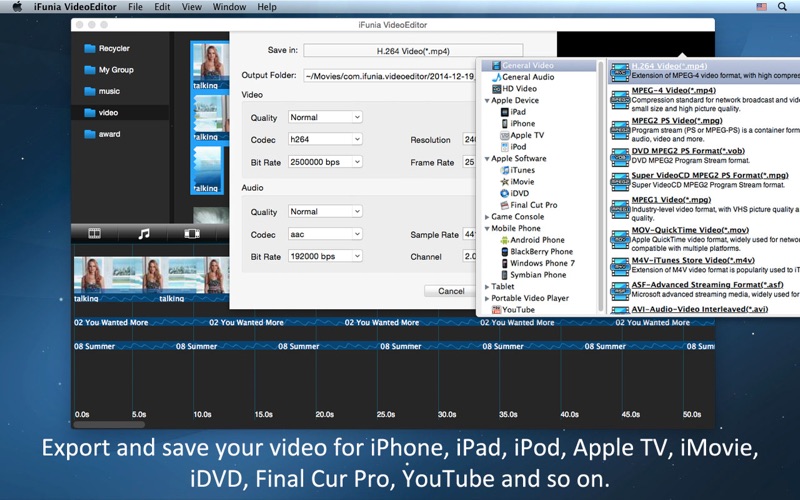Click the 10.0s timeline marker
The image size is (800, 500).
point(202,414)
